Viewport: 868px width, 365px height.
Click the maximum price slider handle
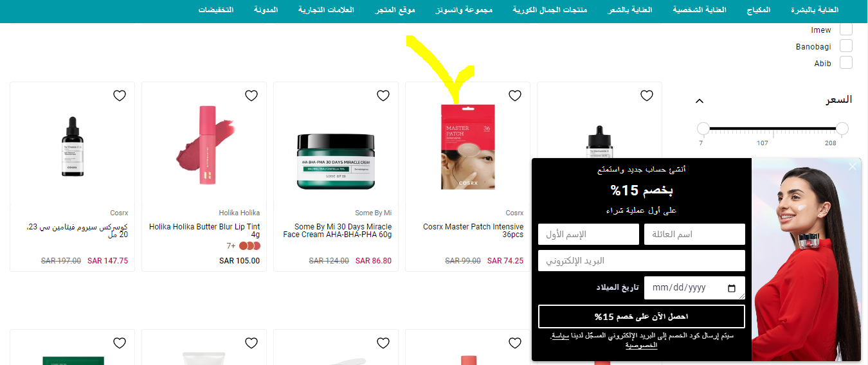pyautogui.click(x=842, y=129)
